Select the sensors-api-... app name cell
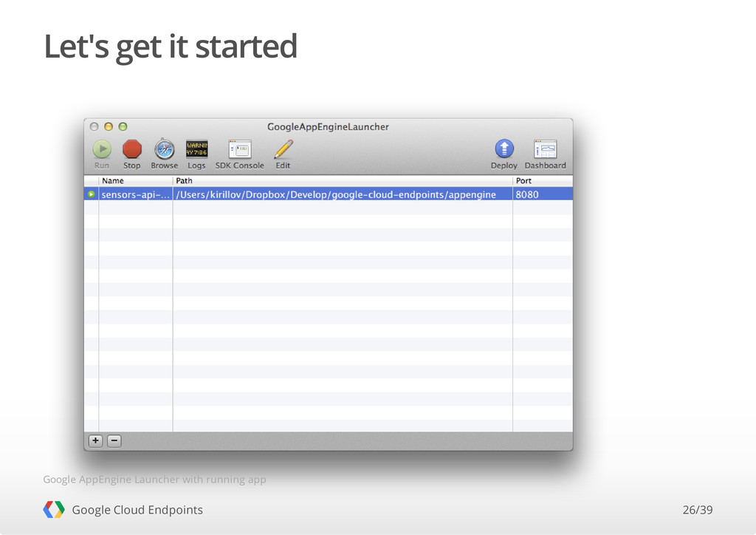The width and height of the screenshot is (756, 535). [136, 194]
